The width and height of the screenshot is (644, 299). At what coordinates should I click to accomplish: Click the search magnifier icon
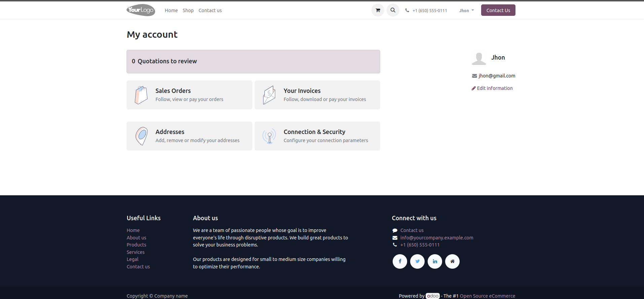pos(393,10)
